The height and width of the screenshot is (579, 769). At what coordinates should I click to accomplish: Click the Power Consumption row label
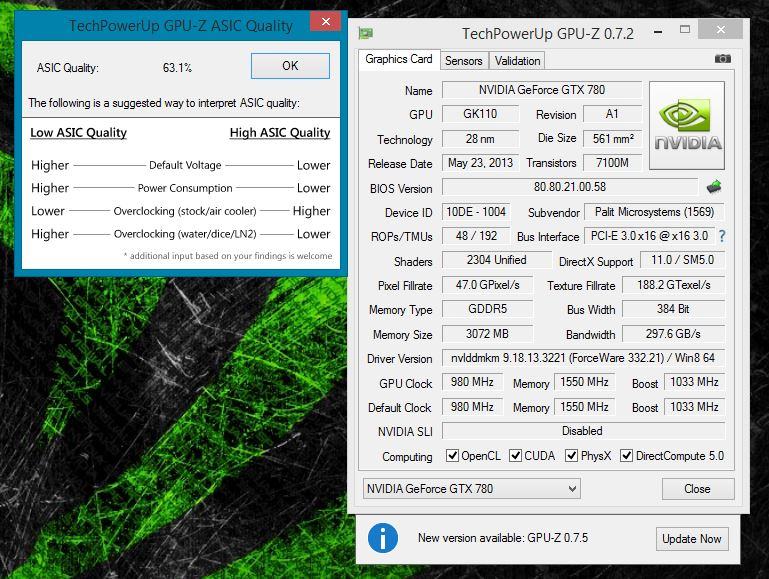tap(185, 188)
